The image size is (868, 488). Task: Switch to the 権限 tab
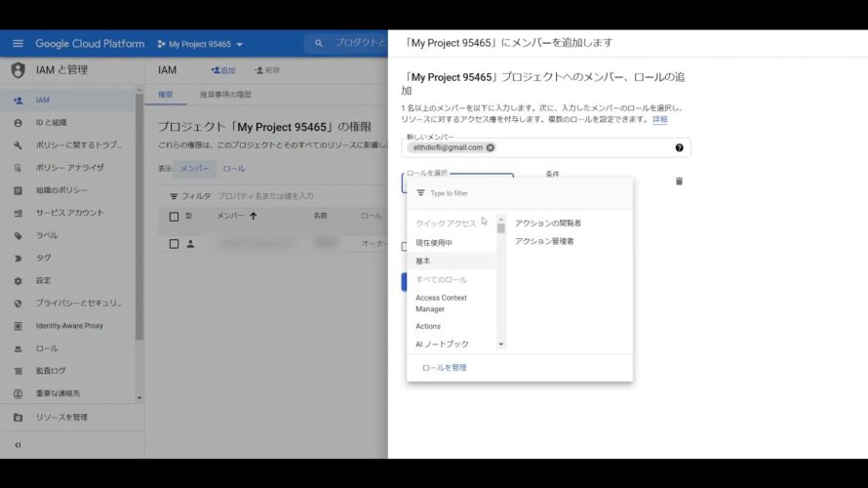[166, 95]
